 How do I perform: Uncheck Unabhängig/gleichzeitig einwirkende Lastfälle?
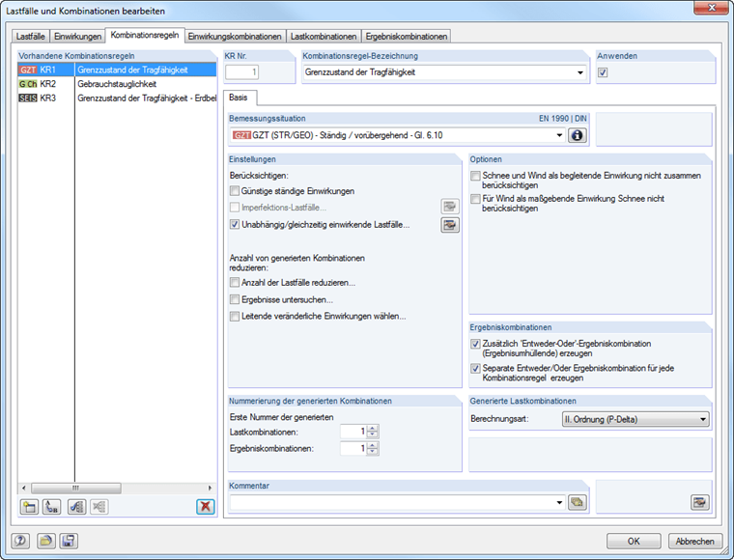click(x=235, y=225)
